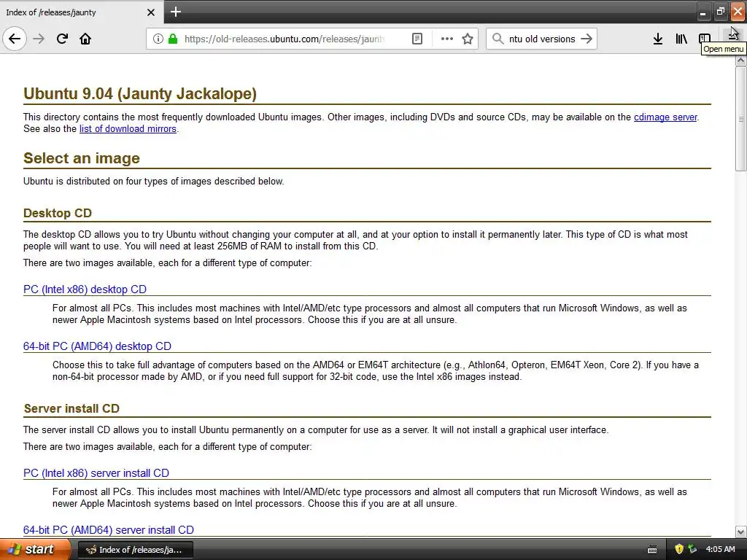The height and width of the screenshot is (560, 747).
Task: Open the cdimage server link
Action: pos(665,117)
